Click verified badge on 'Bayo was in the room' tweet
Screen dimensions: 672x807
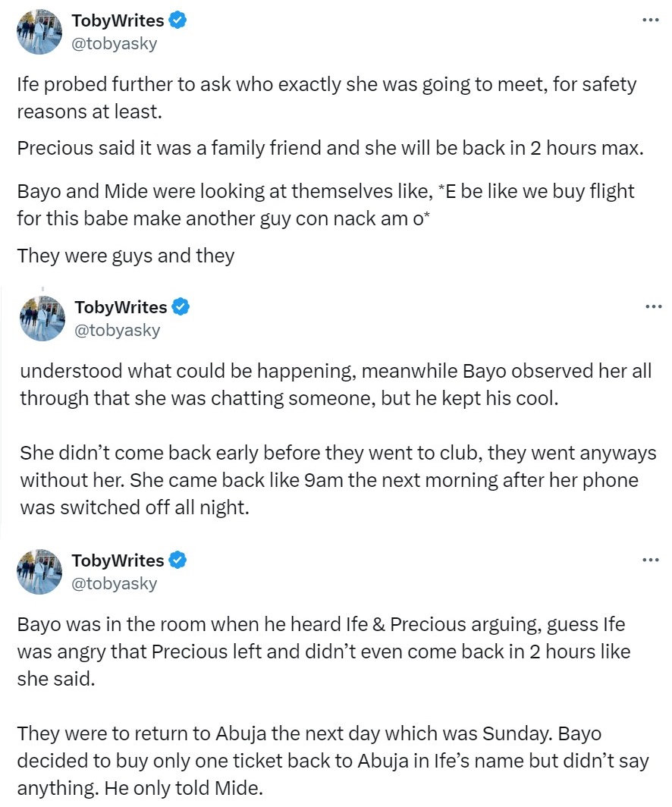(177, 561)
